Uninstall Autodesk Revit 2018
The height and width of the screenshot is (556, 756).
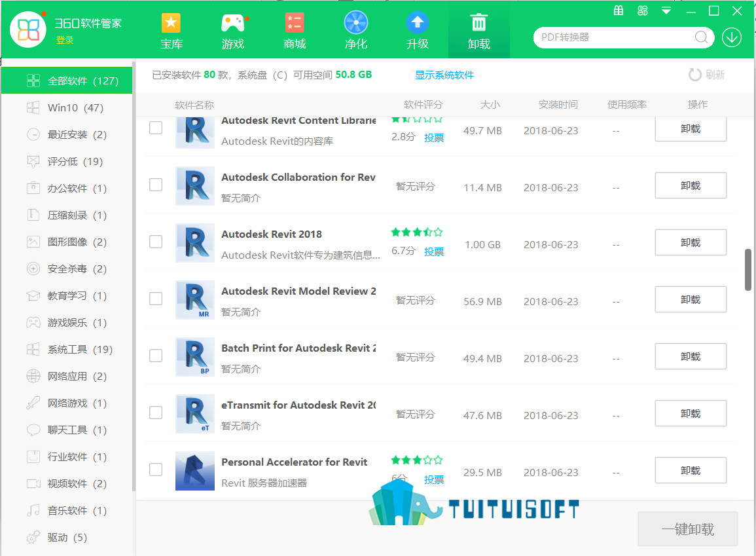pos(691,242)
